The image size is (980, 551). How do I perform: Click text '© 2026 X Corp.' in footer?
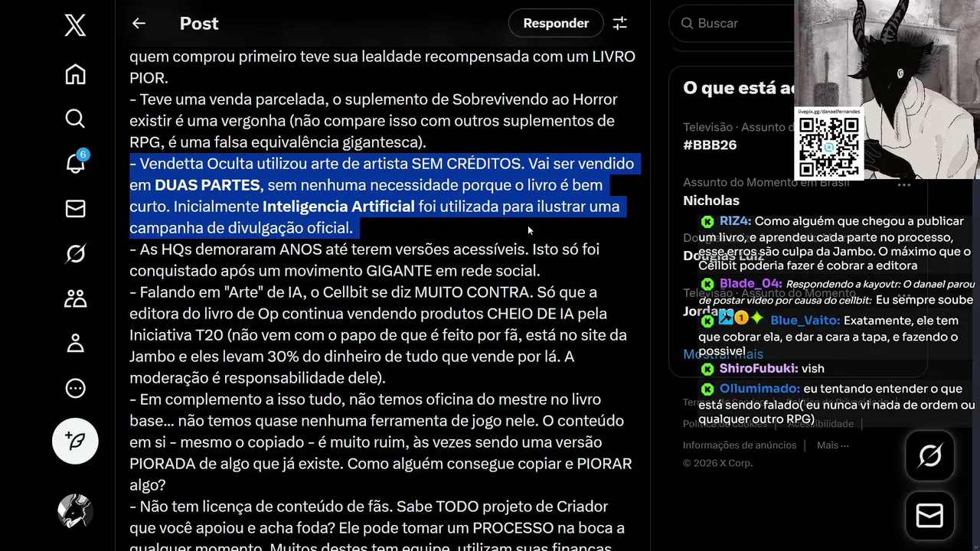tap(717, 463)
